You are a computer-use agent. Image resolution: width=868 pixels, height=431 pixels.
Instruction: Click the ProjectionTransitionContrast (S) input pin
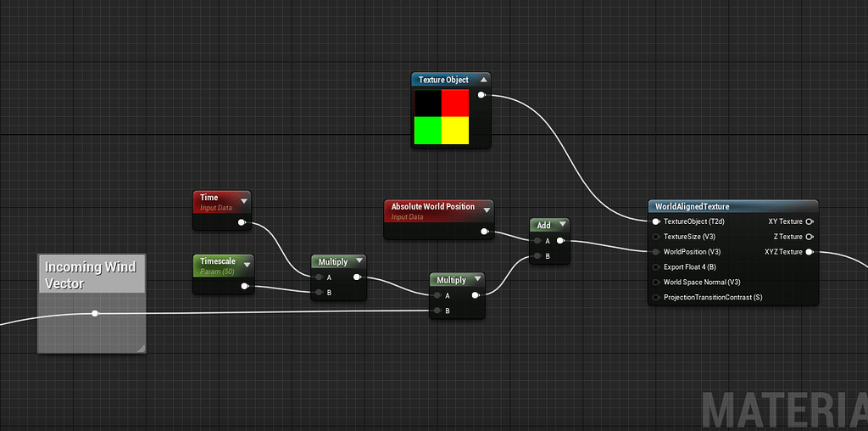(656, 298)
